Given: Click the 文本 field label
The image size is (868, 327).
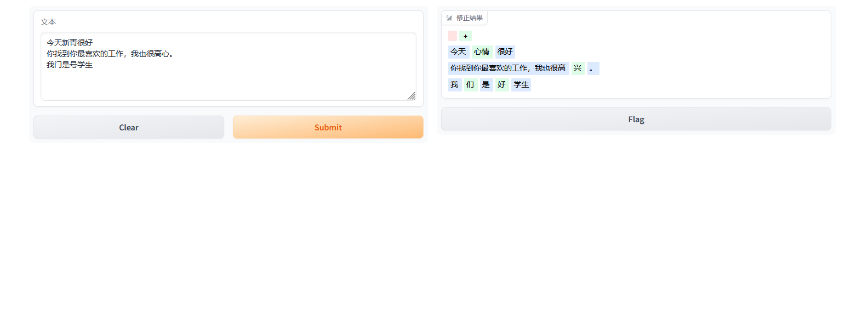Looking at the screenshot, I should [48, 22].
